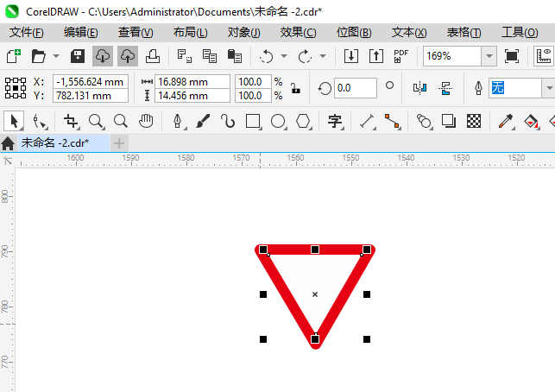Click the Redo arrow icon
Viewport: 555px width, 392px height.
pos(305,56)
